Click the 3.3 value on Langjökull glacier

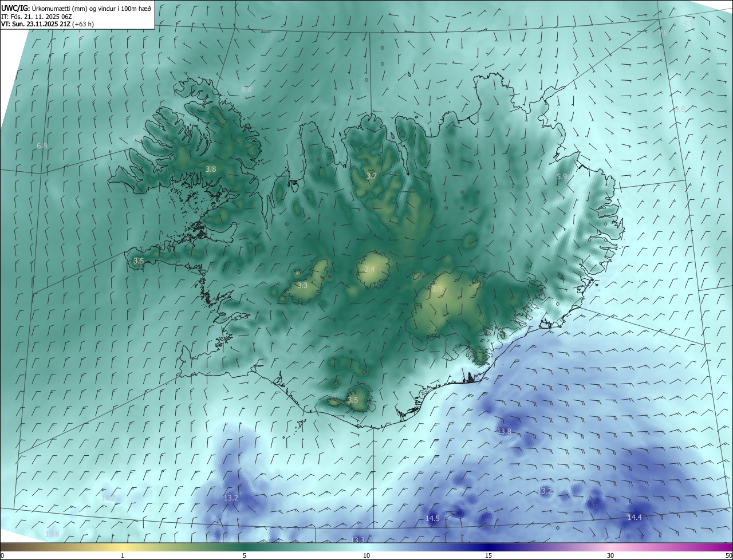[302, 285]
